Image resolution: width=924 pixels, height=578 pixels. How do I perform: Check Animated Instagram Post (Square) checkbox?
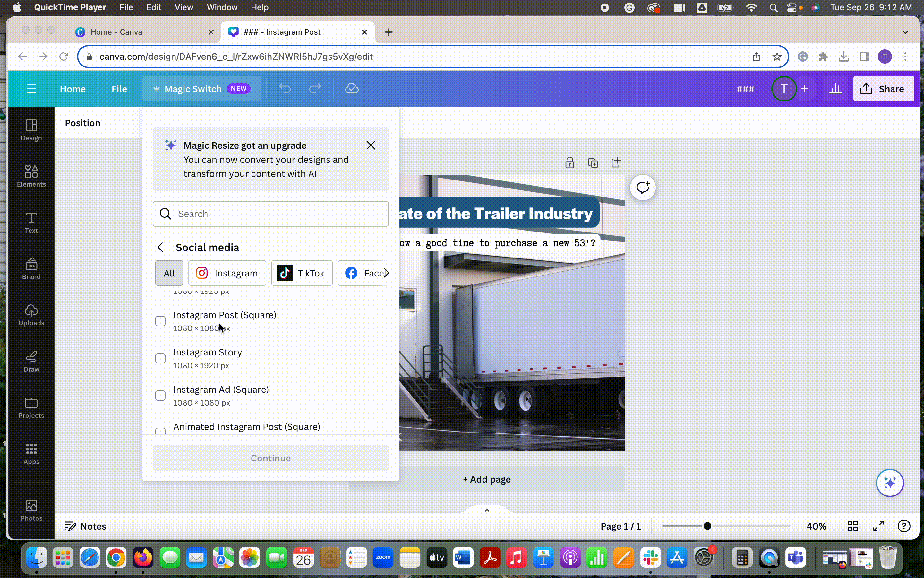pos(161,431)
